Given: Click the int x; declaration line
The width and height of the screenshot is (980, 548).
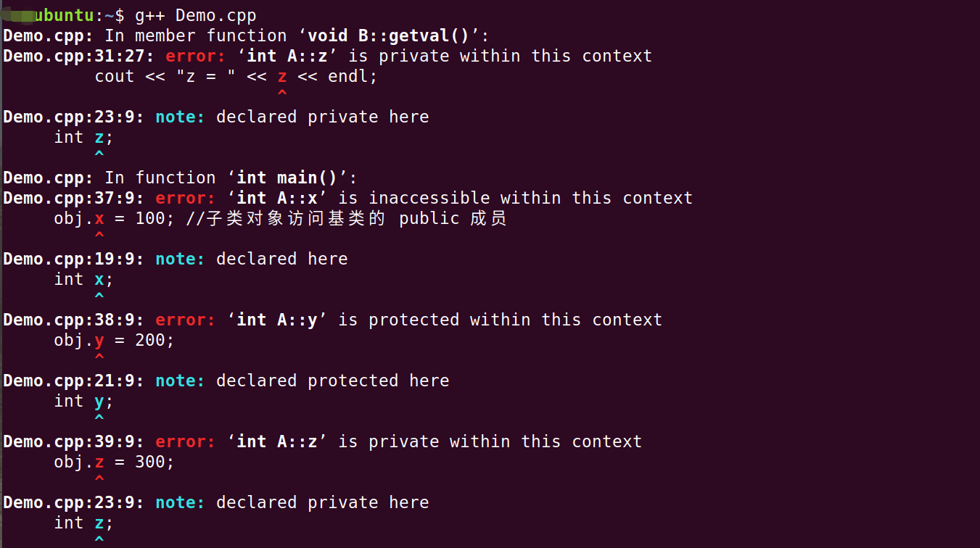Looking at the screenshot, I should pyautogui.click(x=83, y=279).
